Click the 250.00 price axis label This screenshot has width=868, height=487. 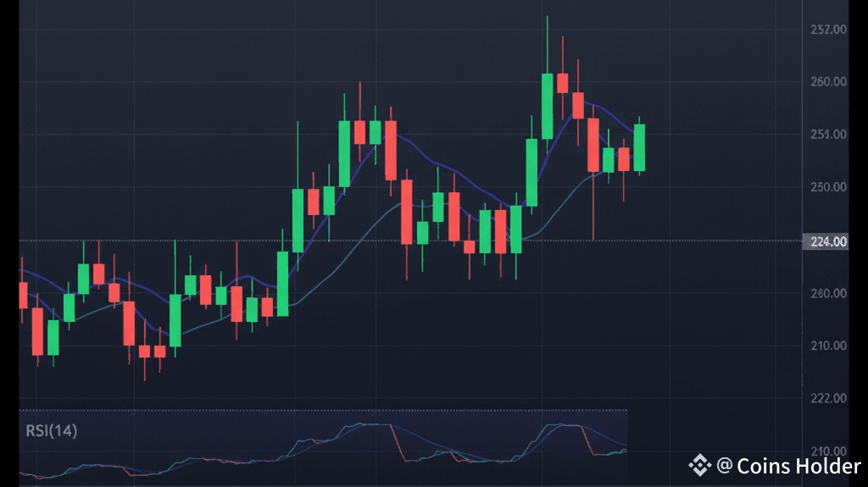[x=829, y=187]
